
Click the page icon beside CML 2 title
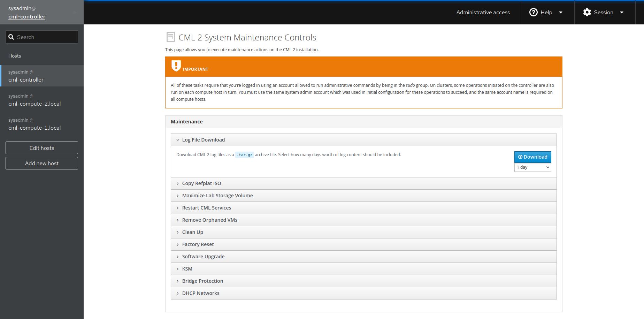tap(171, 37)
